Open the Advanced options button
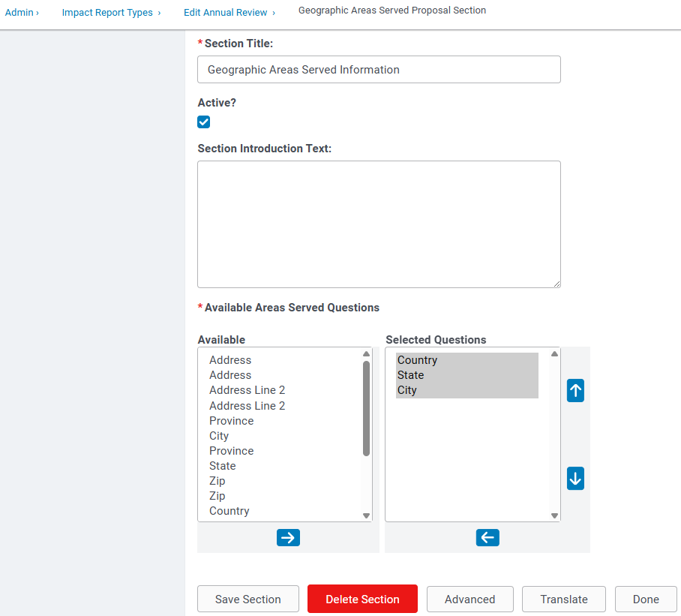The image size is (681, 616). coord(470,599)
